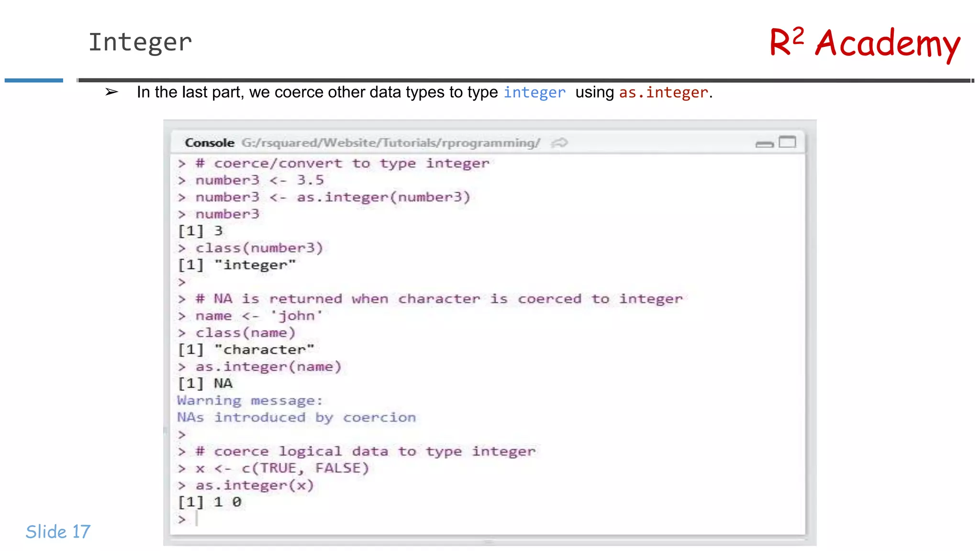Click the 'Slide 17' label
The image size is (980, 551).
[58, 531]
